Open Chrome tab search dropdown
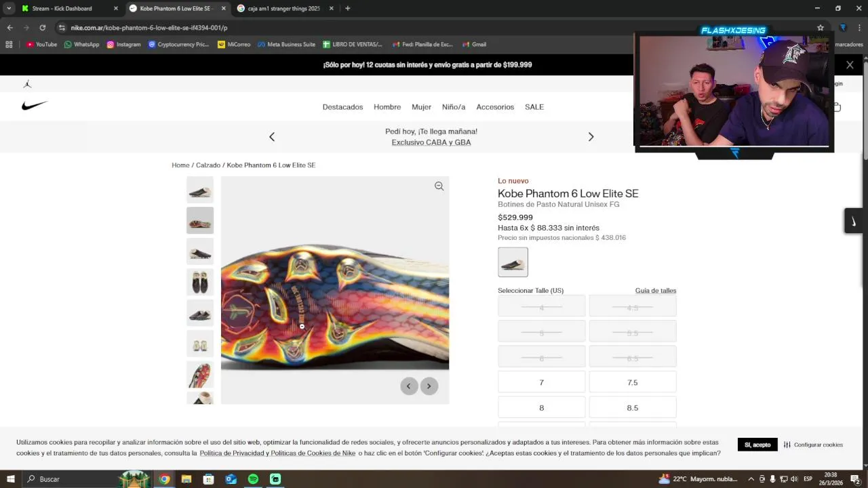 pos(9,8)
